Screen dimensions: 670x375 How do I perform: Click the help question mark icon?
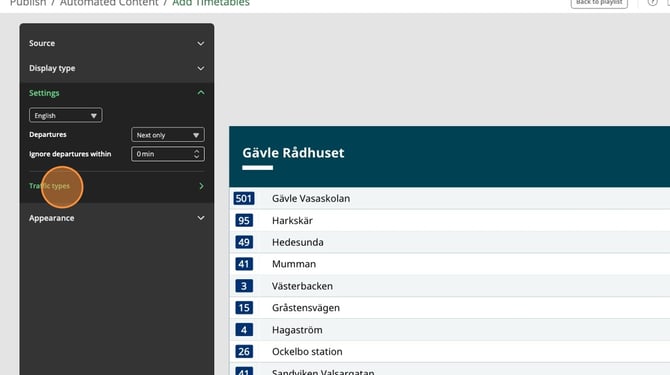coord(652,2)
